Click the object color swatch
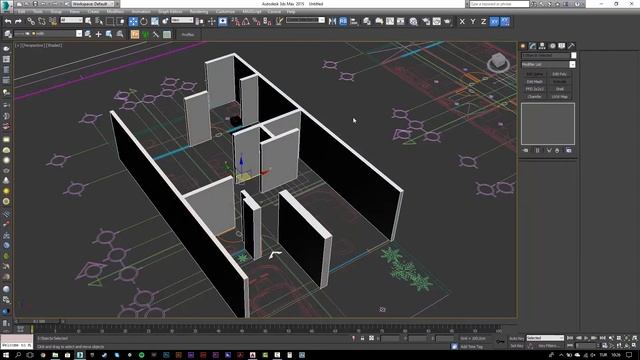The height and width of the screenshot is (360, 640). click(573, 55)
